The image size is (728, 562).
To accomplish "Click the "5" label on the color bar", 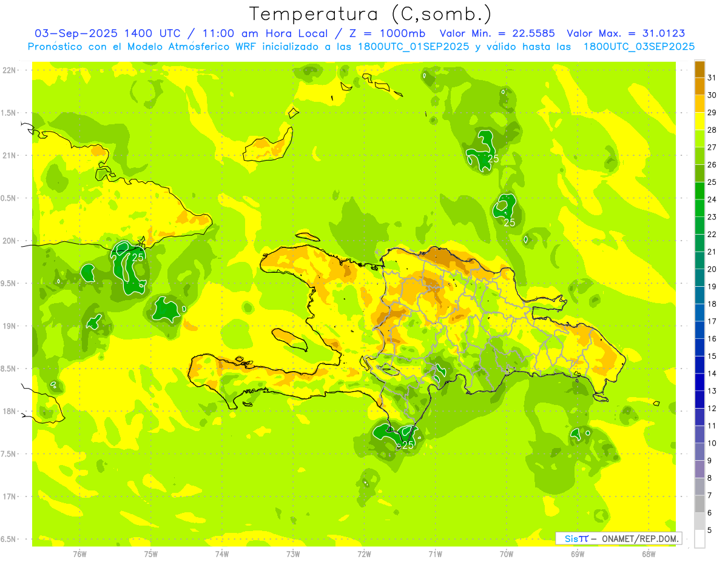I will coord(710,530).
